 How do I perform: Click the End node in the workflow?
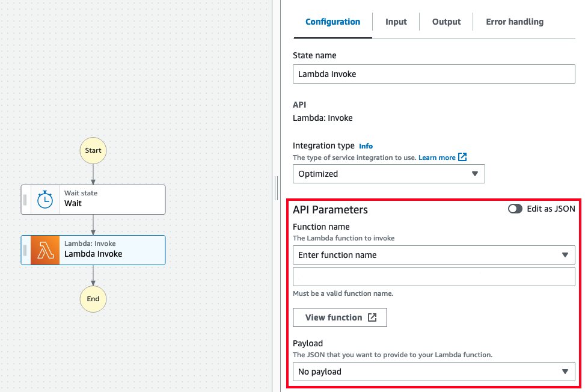[93, 299]
